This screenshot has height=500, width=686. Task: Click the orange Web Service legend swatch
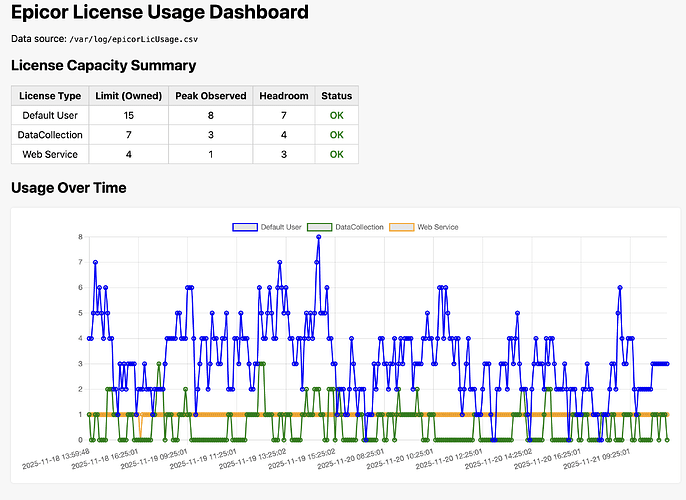(402, 227)
